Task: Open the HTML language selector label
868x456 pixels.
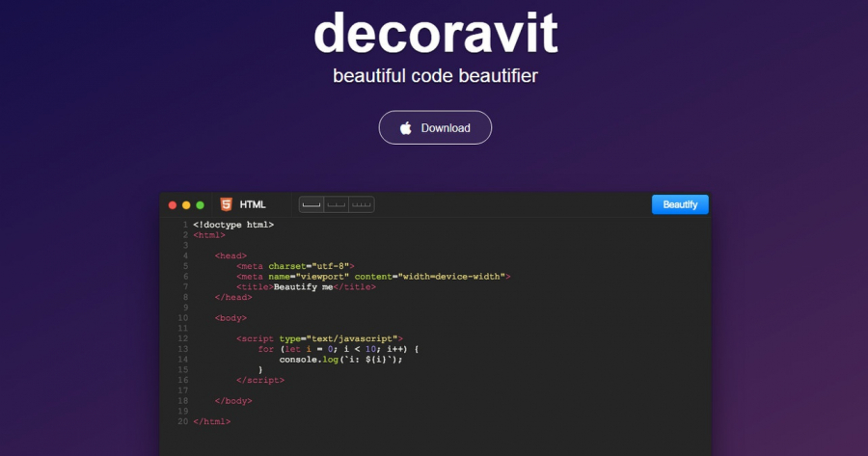Action: (x=253, y=204)
